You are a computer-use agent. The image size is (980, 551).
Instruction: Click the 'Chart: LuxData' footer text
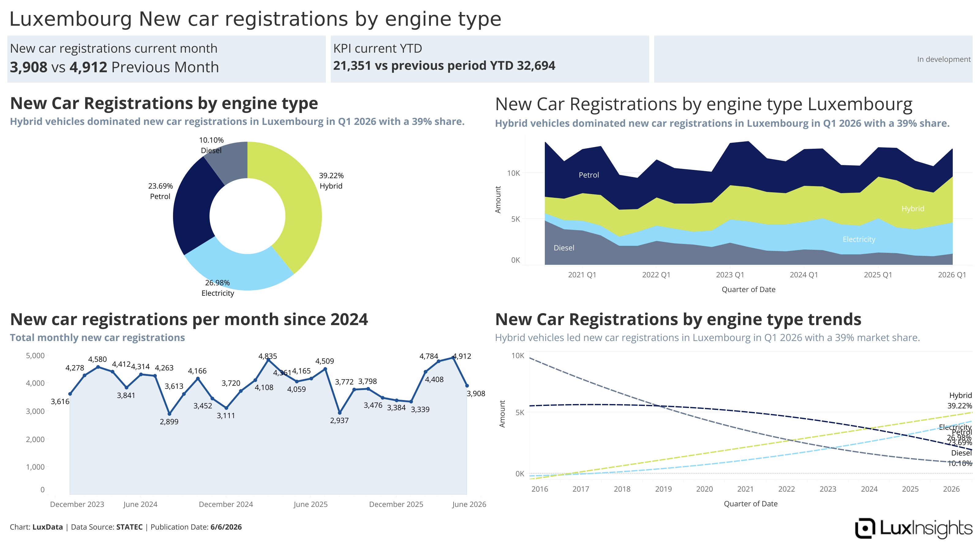(x=36, y=527)
